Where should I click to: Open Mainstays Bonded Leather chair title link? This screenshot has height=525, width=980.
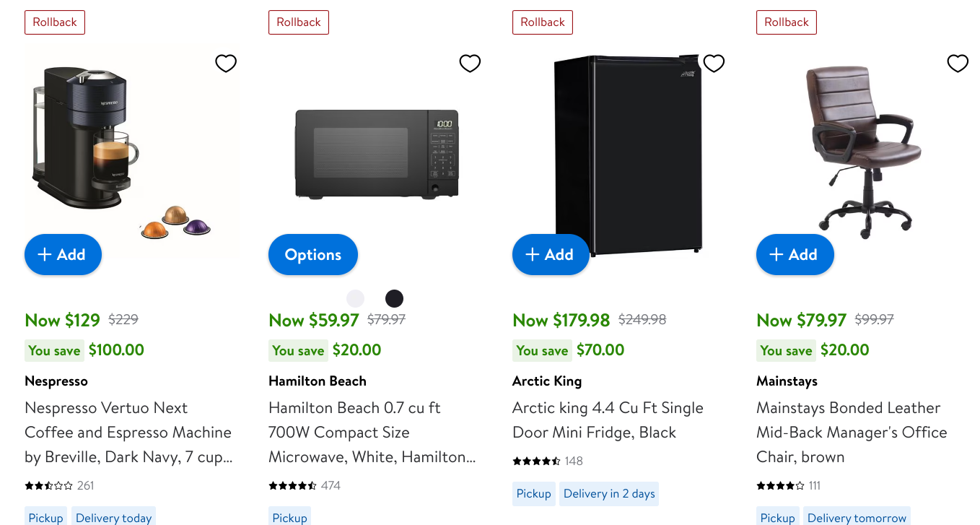coord(851,432)
